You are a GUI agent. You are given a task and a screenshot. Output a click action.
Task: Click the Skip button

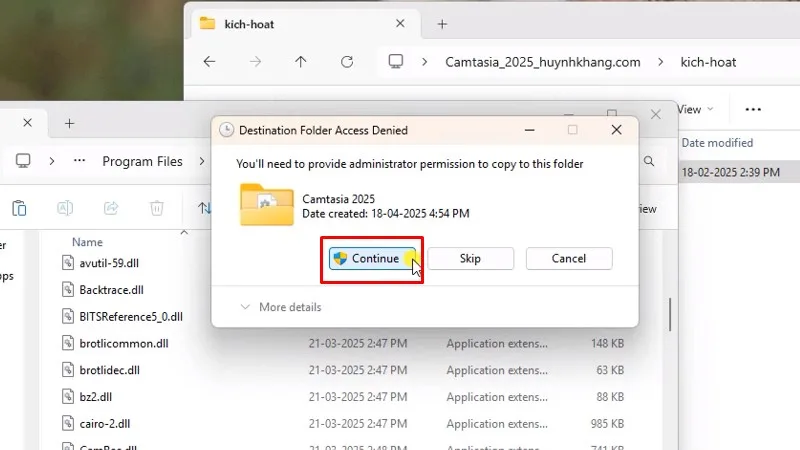pos(470,259)
